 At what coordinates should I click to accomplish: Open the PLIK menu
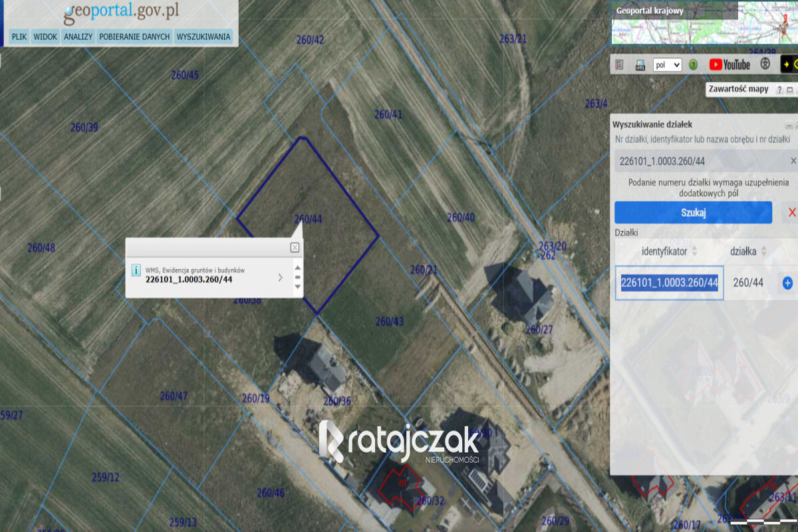(19, 37)
